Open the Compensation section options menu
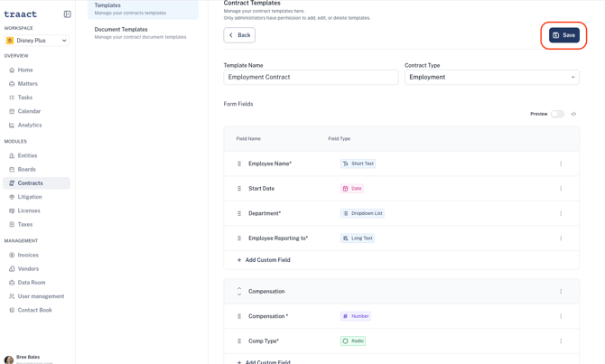Viewport: 605px width, 364px height. pyautogui.click(x=561, y=292)
